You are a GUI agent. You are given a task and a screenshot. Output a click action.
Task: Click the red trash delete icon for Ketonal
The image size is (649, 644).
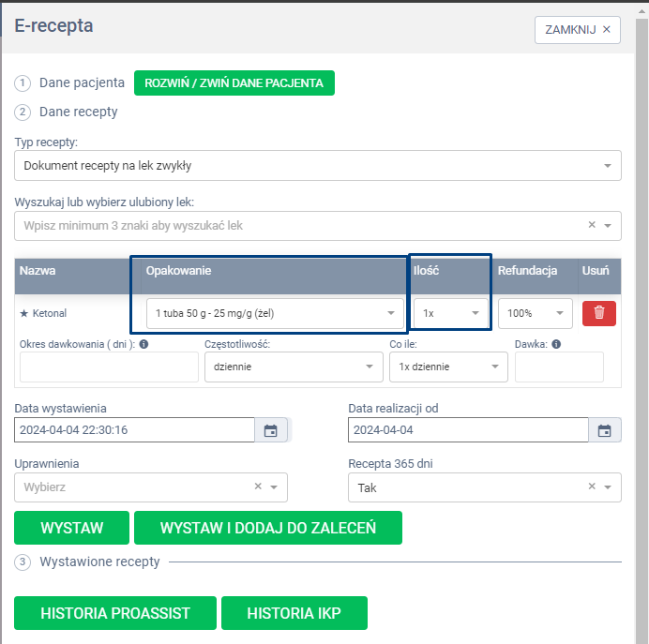pyautogui.click(x=598, y=313)
